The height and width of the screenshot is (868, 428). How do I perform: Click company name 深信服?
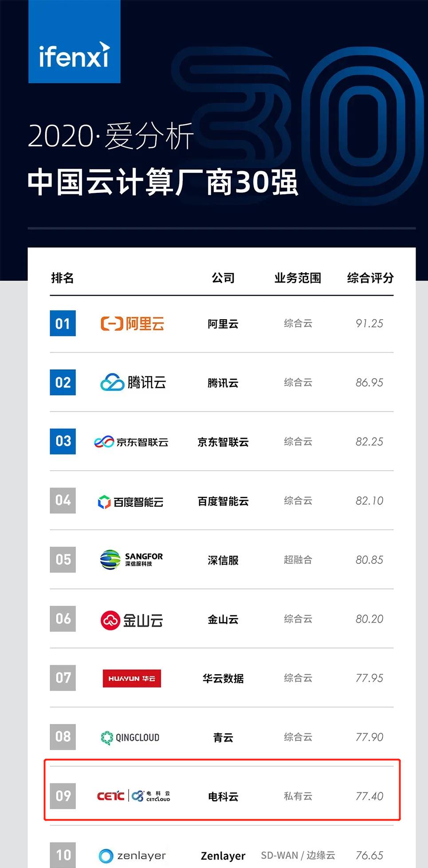click(x=223, y=560)
